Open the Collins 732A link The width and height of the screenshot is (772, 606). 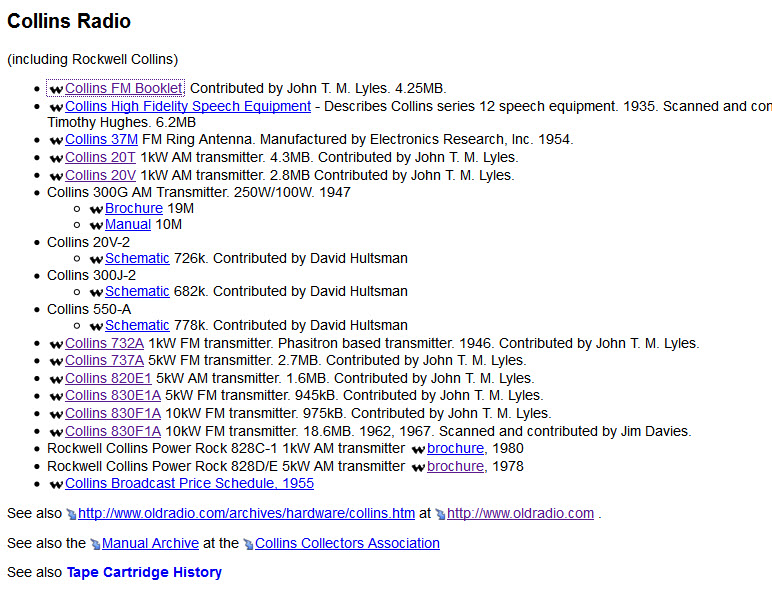point(104,343)
